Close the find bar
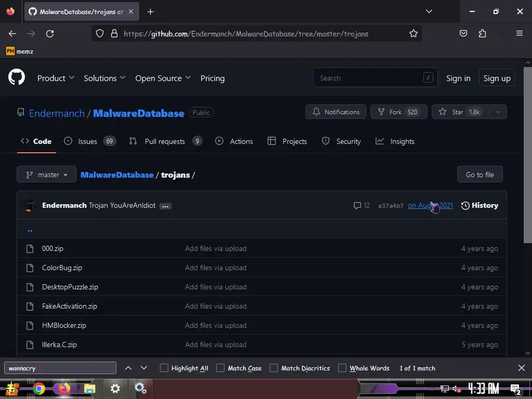Screen dimensions: 532x399 [522, 368]
